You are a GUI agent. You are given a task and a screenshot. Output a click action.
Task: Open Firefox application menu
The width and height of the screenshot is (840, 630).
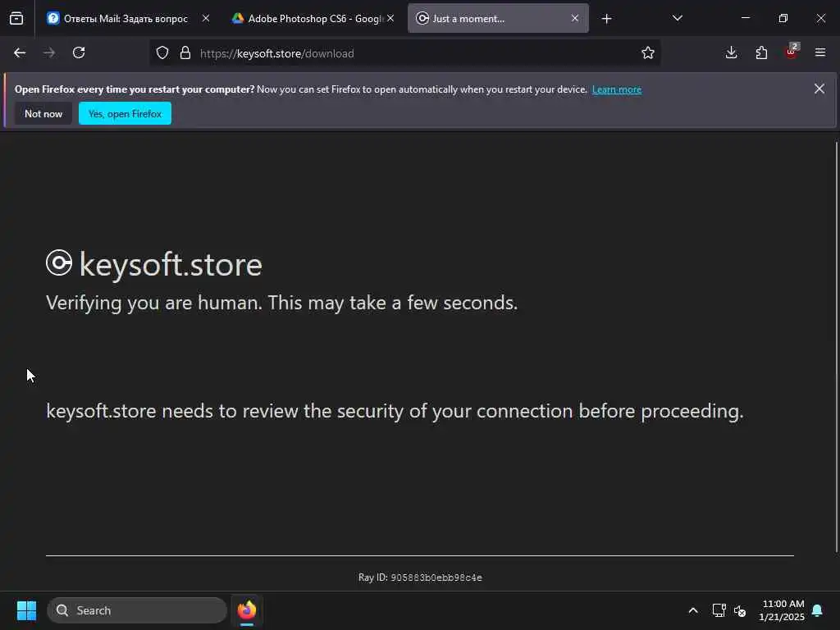click(x=820, y=52)
